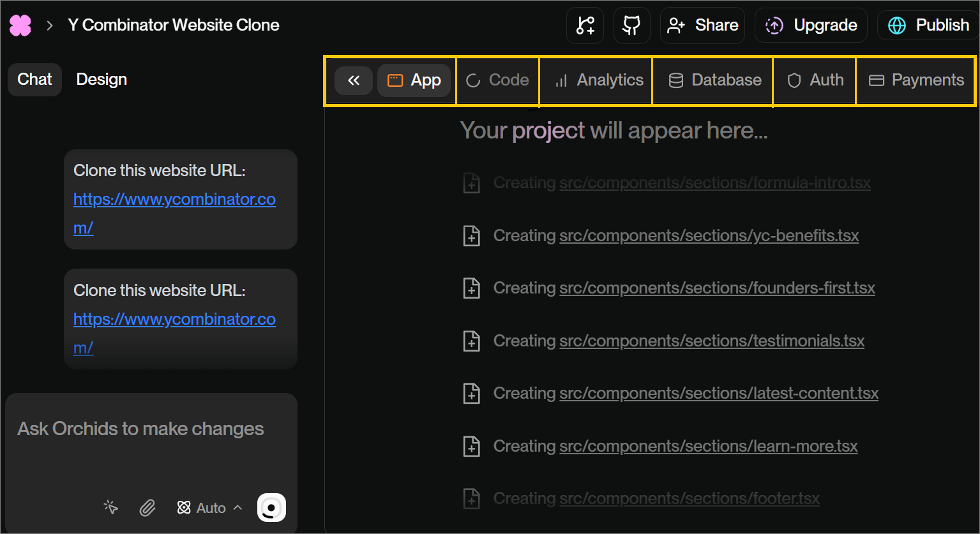Collapse panel with double-chevron icon
Image resolution: width=980 pixels, height=534 pixels.
(x=354, y=80)
